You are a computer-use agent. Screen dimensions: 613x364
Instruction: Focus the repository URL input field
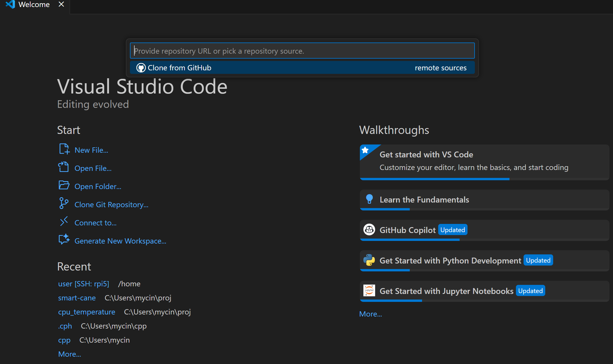(x=302, y=51)
